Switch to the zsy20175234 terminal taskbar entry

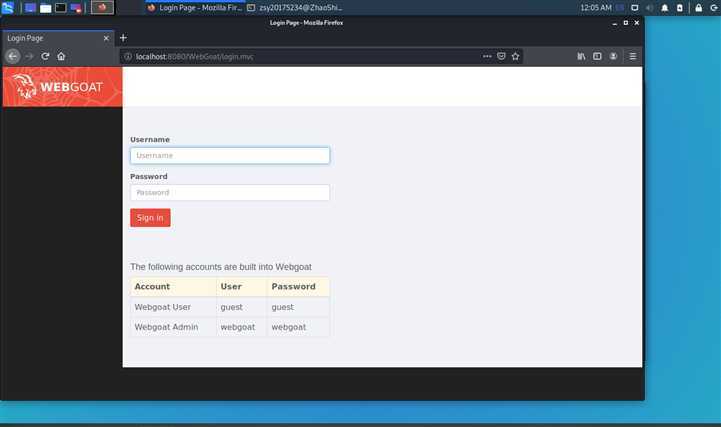coord(295,8)
